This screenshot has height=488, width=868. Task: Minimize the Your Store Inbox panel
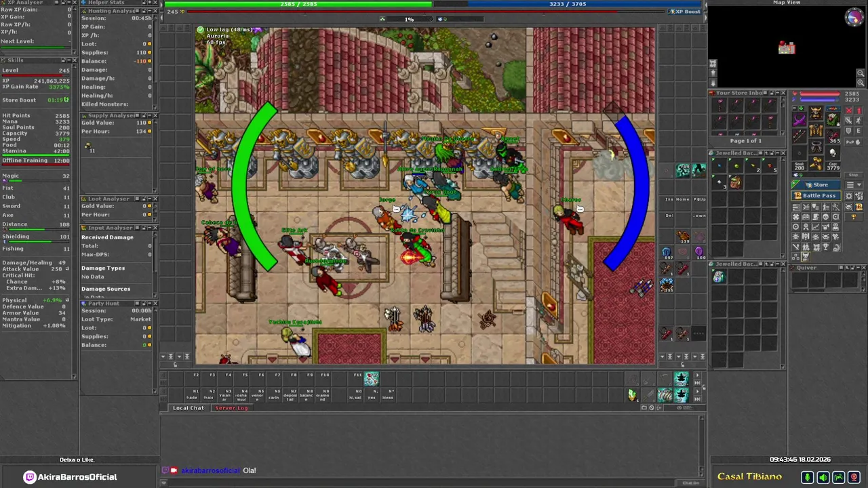pyautogui.click(x=778, y=93)
